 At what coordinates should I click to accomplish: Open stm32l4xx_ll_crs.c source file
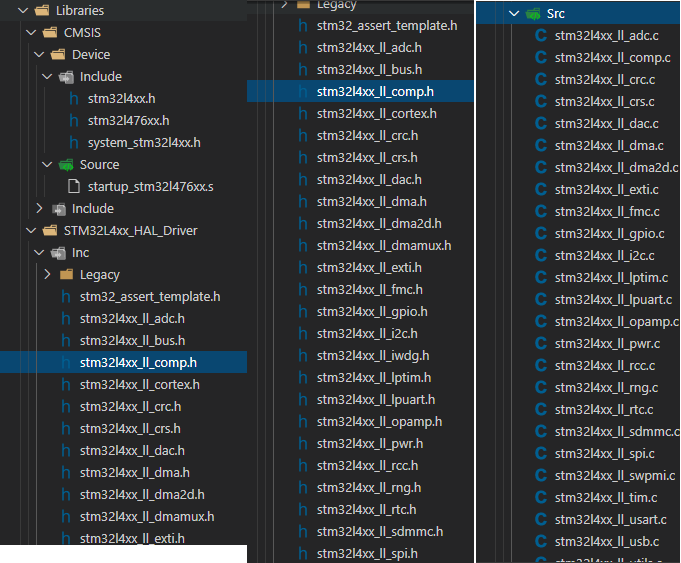click(x=605, y=102)
